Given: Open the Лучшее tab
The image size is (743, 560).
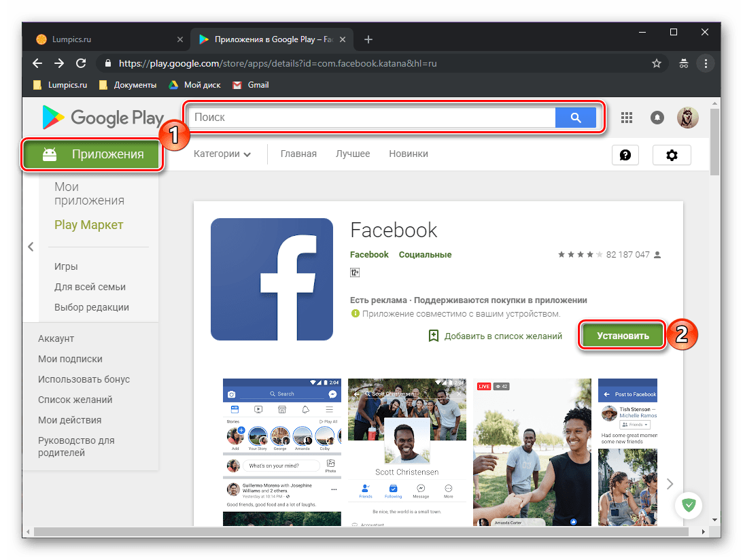Looking at the screenshot, I should (353, 154).
